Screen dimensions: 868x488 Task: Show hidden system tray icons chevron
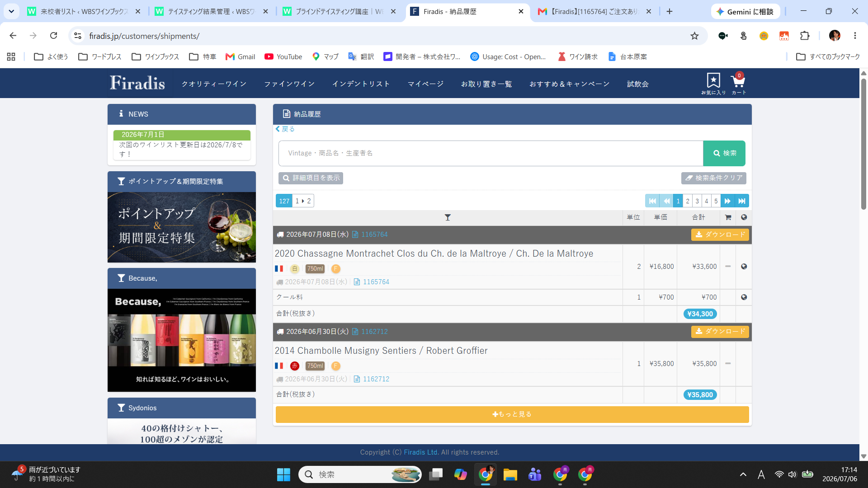743,474
